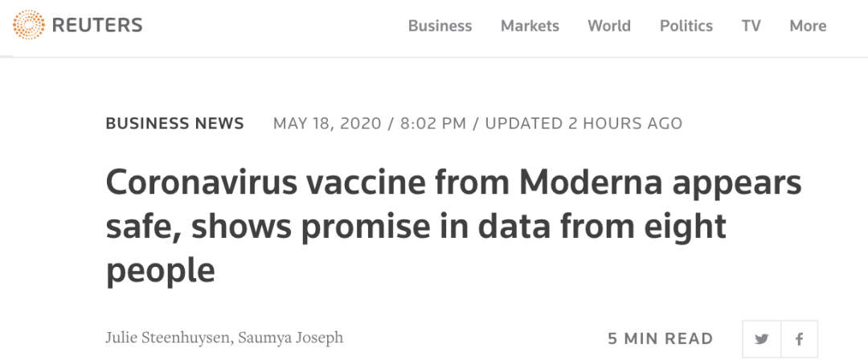Open the World news tab
Image resolution: width=868 pixels, height=361 pixels.
pyautogui.click(x=609, y=26)
